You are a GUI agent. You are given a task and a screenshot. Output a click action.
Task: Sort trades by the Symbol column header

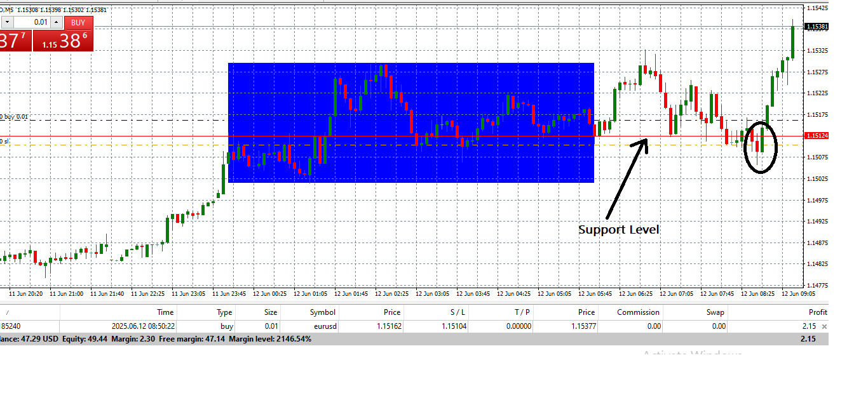click(x=322, y=312)
